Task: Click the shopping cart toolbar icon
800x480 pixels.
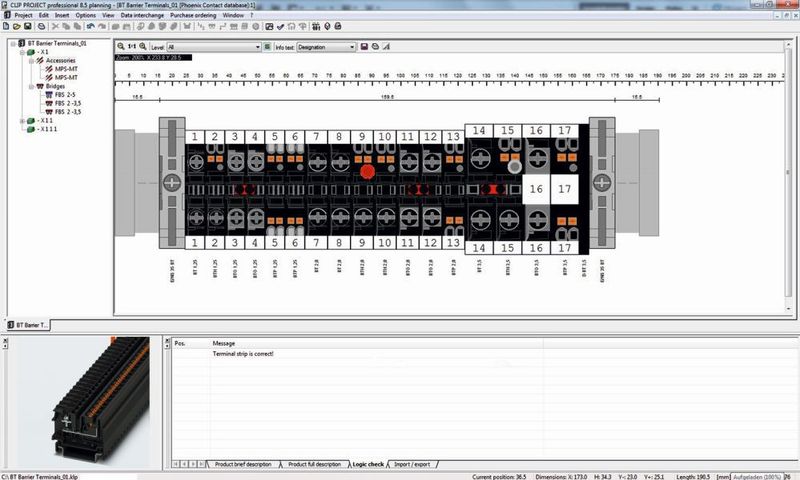Action: pyautogui.click(x=187, y=26)
